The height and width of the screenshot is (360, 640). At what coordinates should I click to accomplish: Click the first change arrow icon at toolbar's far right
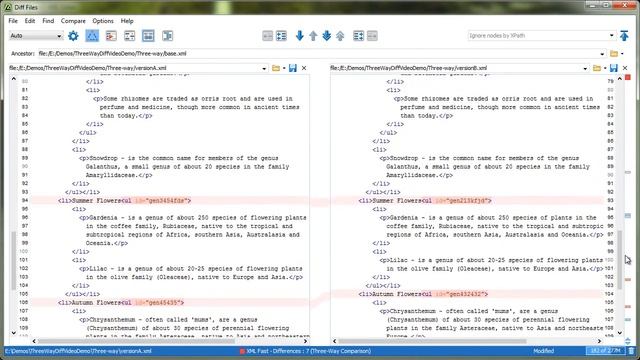[624, 36]
